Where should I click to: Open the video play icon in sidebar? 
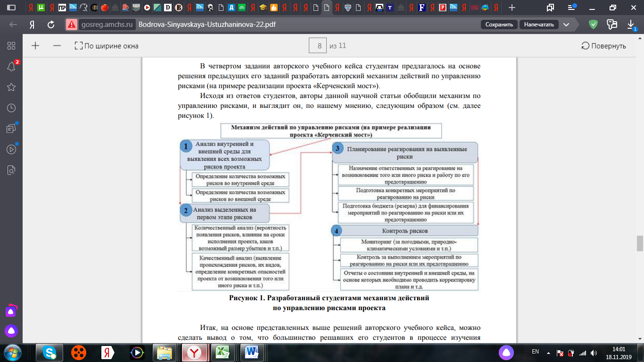11,149
